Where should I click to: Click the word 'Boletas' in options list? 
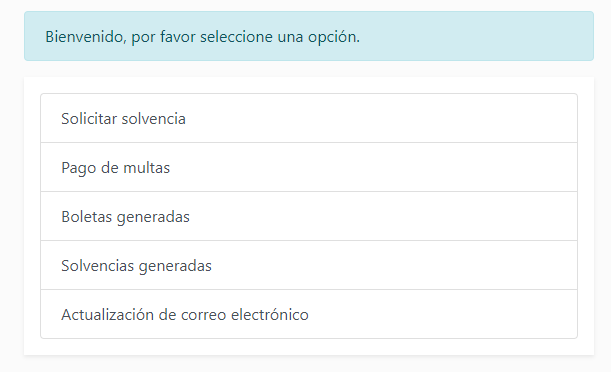point(87,217)
